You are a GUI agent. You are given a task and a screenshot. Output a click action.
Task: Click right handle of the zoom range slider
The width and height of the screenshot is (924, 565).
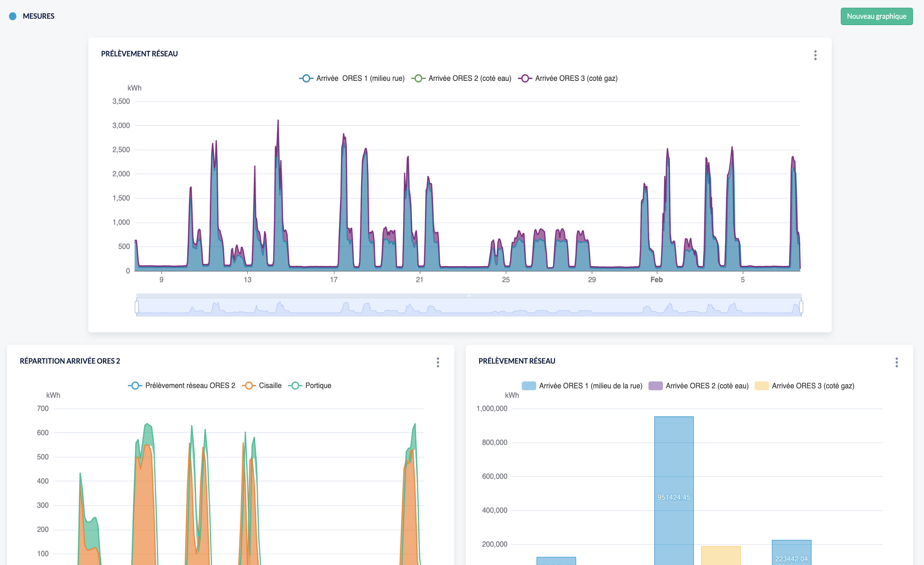(x=801, y=307)
